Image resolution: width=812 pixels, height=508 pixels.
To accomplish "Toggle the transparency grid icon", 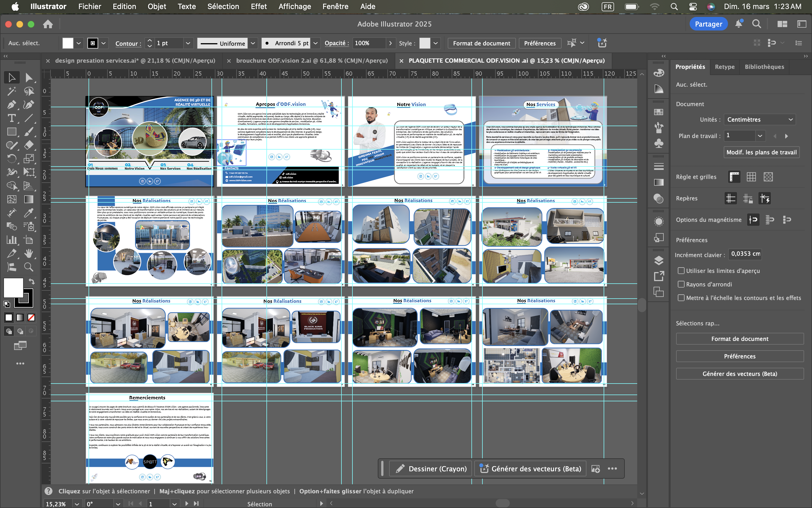I will coord(768,177).
